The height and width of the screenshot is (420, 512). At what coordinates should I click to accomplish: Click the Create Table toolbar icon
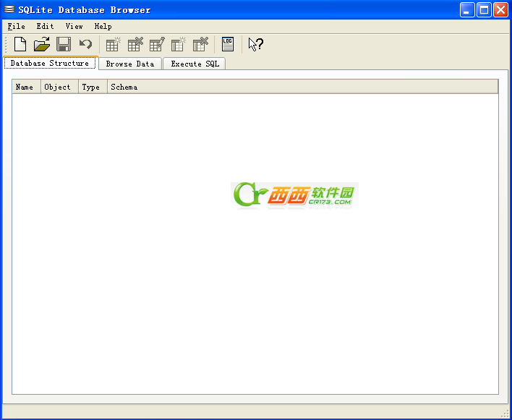pyautogui.click(x=114, y=44)
